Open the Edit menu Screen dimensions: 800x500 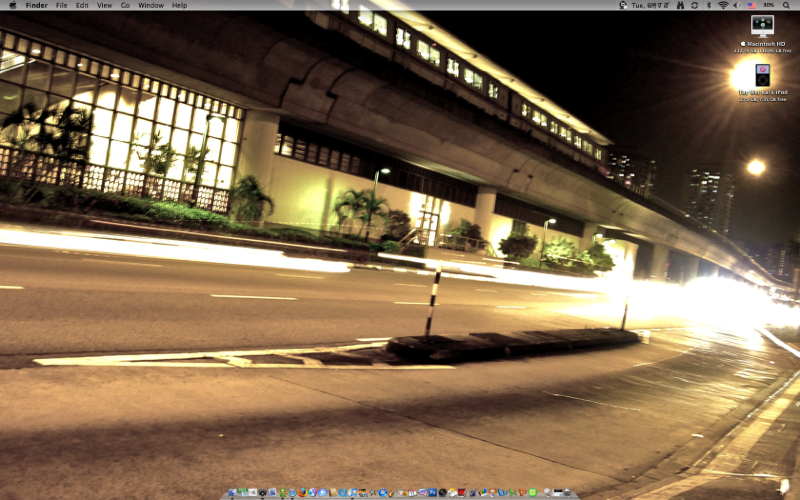pos(82,5)
